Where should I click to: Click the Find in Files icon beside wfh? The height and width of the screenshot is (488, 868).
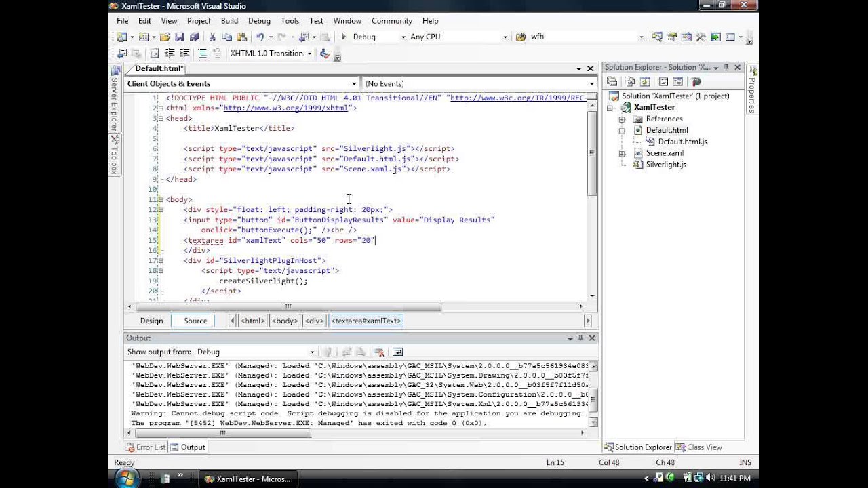[521, 37]
